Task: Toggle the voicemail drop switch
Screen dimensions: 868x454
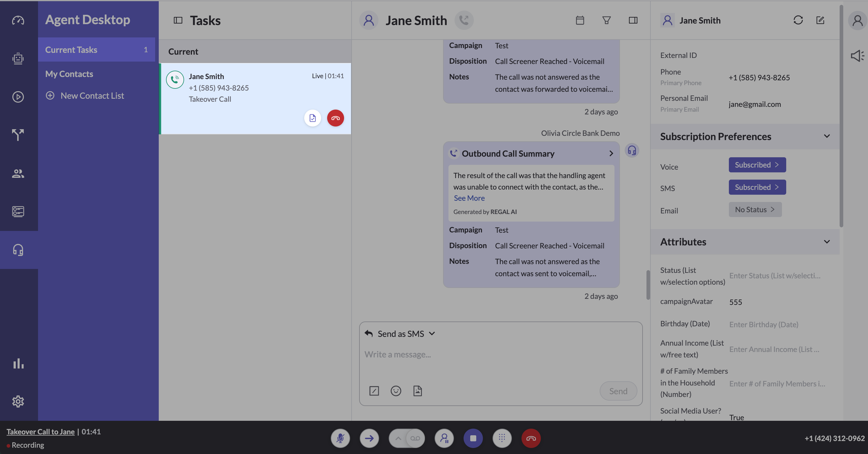Action: [x=407, y=438]
